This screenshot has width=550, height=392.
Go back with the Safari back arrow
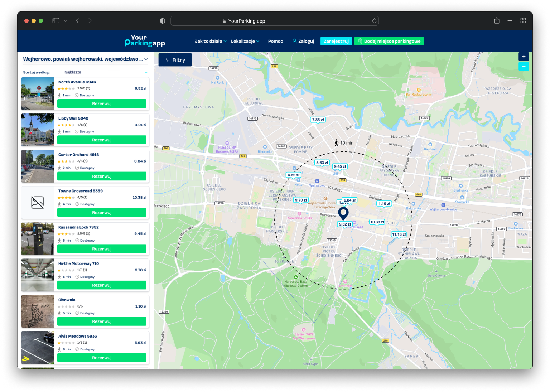[x=77, y=21]
